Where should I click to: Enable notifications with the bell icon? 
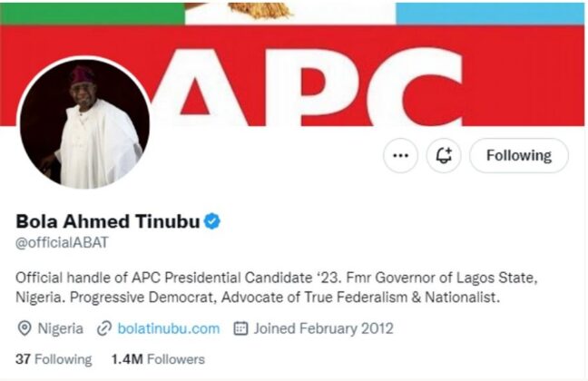coord(444,156)
